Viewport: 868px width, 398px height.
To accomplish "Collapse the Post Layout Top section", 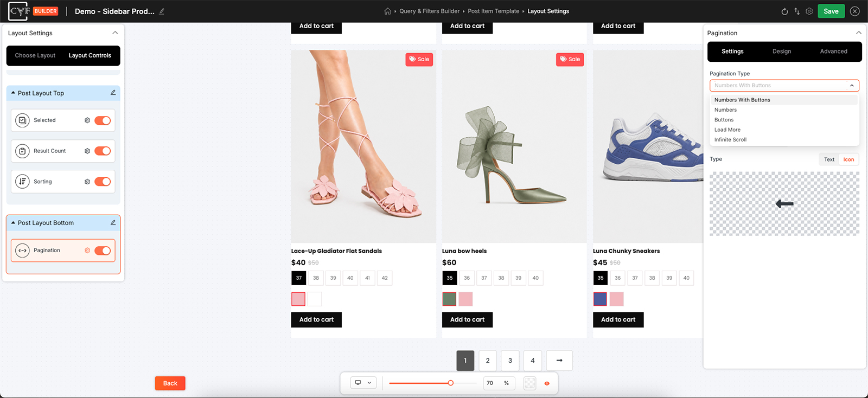I will (x=13, y=93).
